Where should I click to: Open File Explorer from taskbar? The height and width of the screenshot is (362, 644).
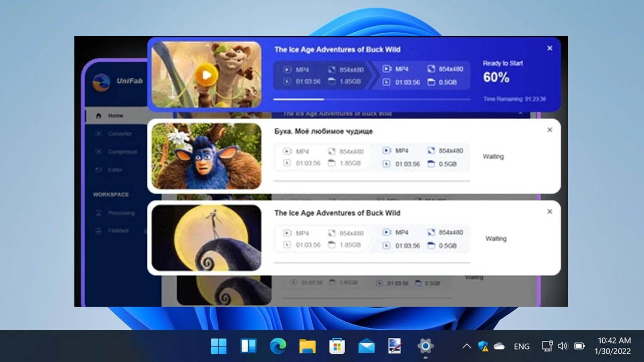(307, 346)
